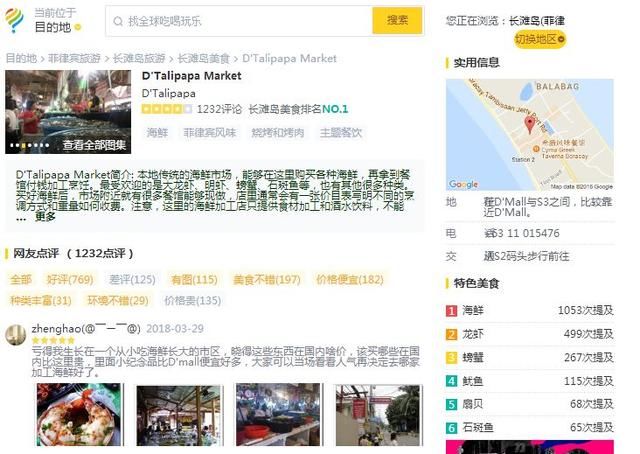This screenshot has height=454, width=640.
Task: Click the phone number 63 11 015476
Action: pyautogui.click(x=522, y=233)
